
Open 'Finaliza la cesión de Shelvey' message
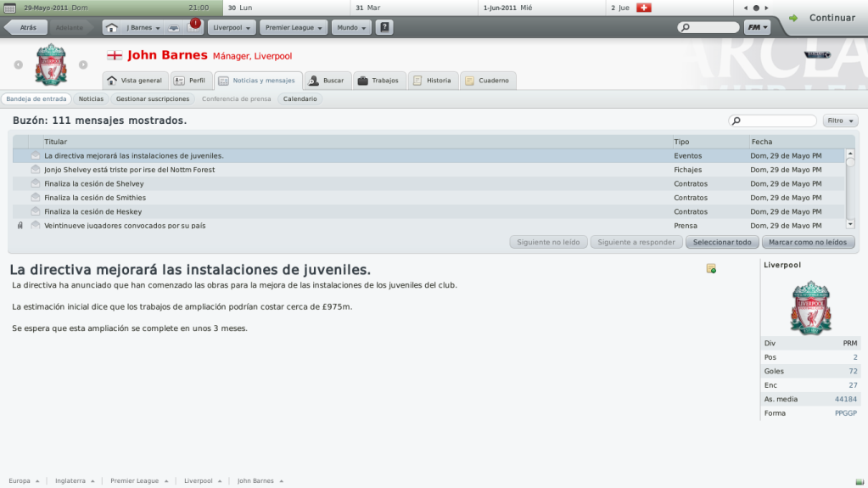[x=429, y=183]
